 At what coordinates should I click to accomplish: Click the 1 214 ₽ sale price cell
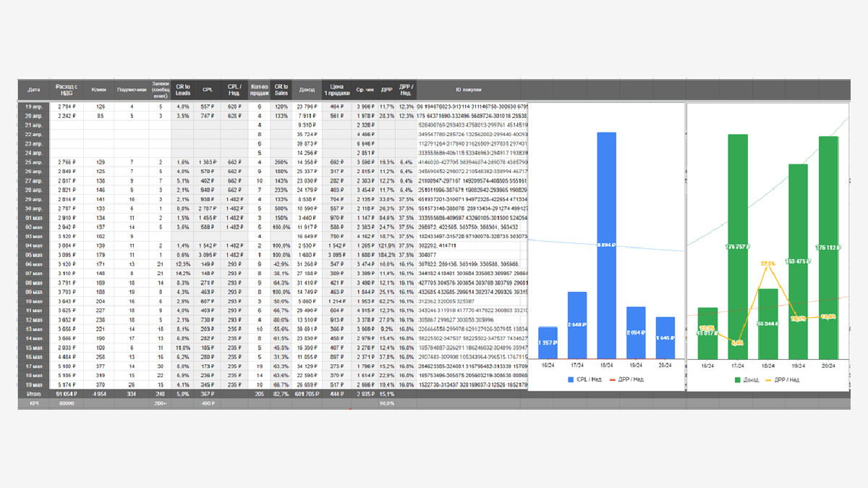pyautogui.click(x=337, y=301)
